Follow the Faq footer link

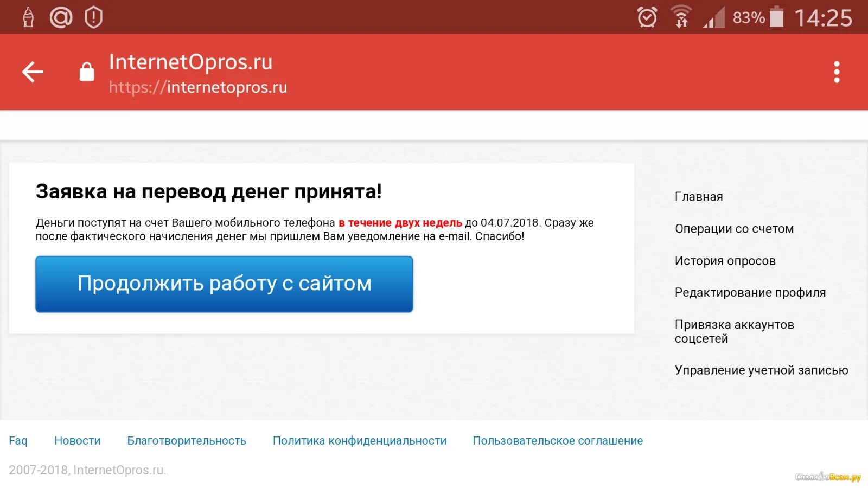tap(18, 441)
